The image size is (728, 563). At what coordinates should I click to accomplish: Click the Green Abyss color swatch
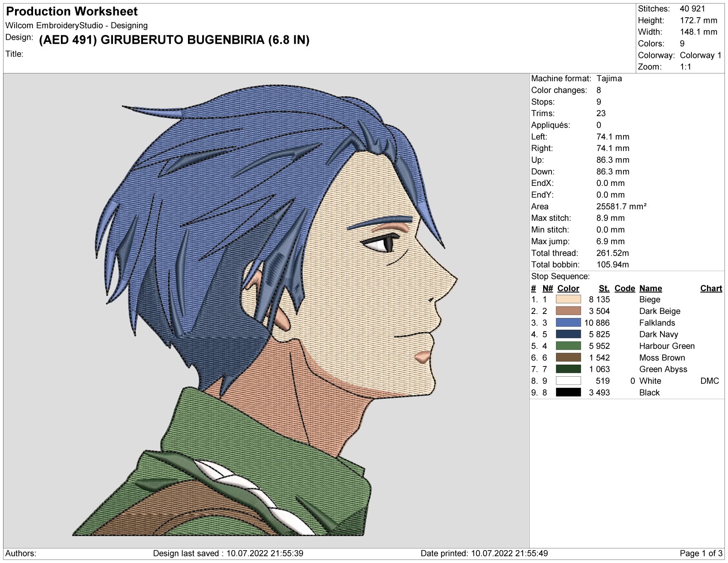[568, 369]
